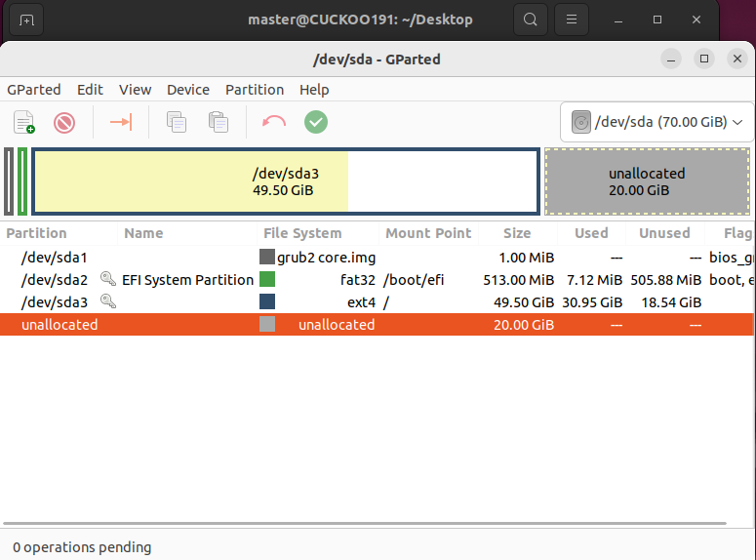Select the /dev/sda3 block in disk map

286,181
